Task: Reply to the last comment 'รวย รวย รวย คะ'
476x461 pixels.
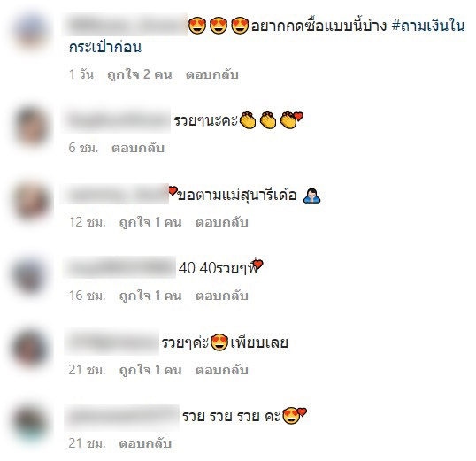Action: pos(145,443)
